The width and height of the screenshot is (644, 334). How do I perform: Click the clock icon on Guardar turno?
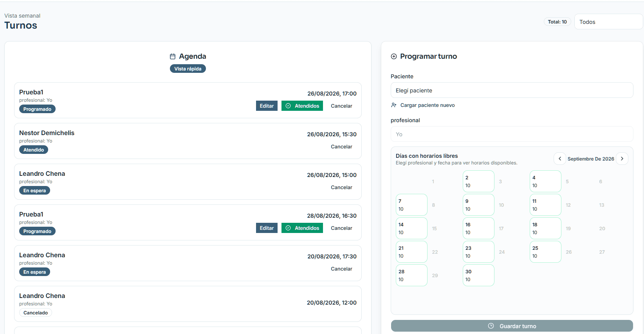pos(491,326)
